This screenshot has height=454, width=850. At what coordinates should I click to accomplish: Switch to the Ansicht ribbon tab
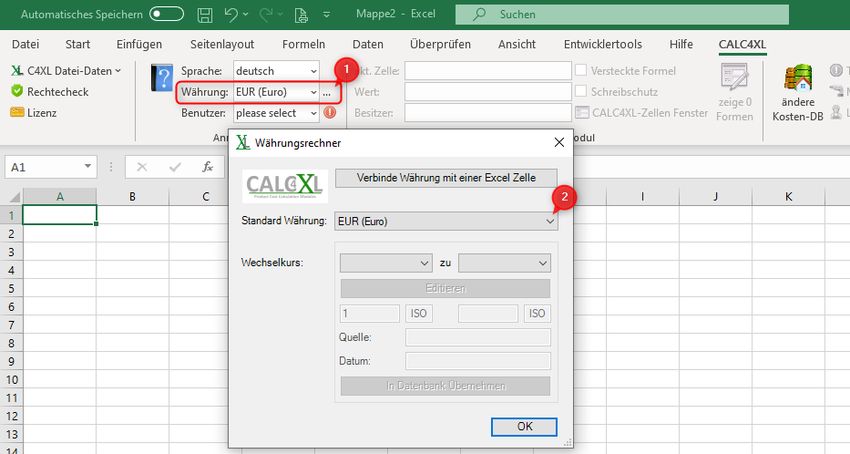517,44
